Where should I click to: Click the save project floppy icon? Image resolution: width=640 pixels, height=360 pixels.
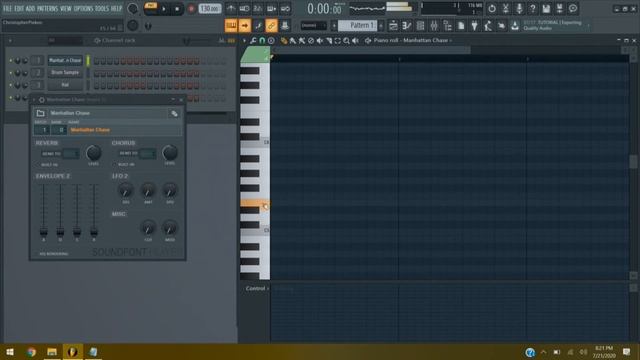pos(546,9)
